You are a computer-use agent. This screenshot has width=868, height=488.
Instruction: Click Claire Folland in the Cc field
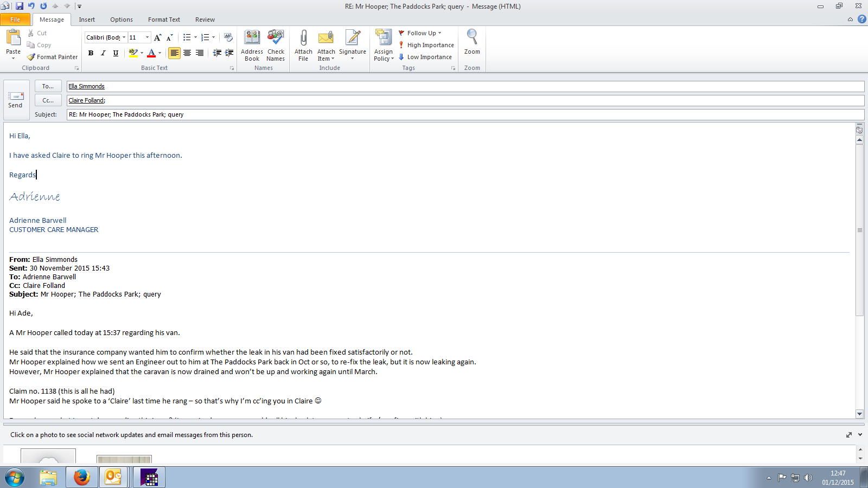click(x=86, y=100)
